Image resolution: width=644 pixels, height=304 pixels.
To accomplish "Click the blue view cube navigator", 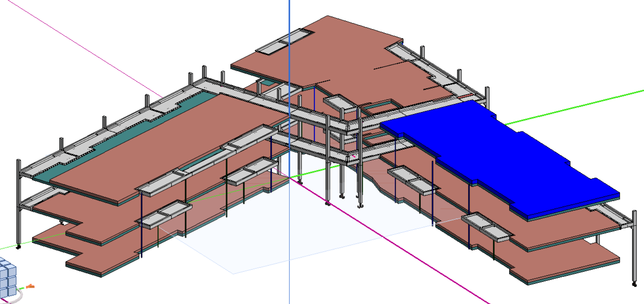I will pos(7,275).
